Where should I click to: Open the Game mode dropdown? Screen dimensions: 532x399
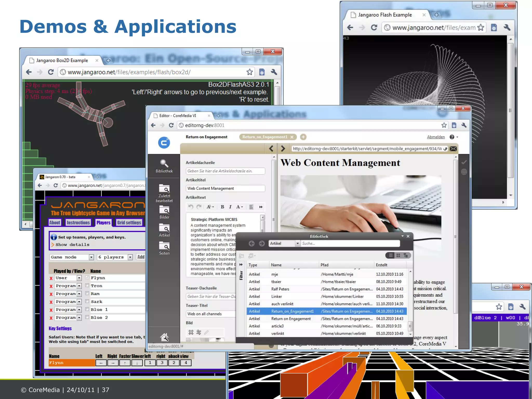(x=91, y=257)
